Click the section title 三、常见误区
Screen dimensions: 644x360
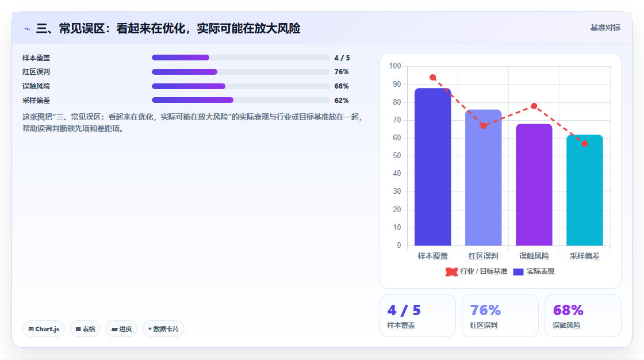tap(168, 28)
